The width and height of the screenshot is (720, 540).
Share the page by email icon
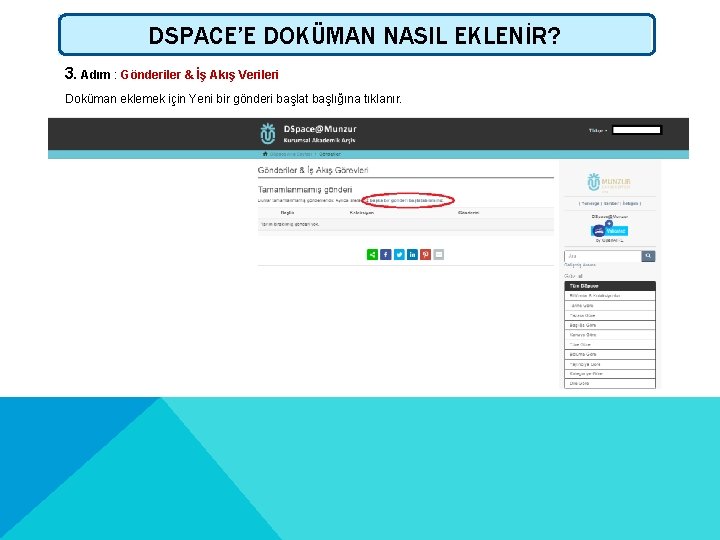(x=439, y=254)
